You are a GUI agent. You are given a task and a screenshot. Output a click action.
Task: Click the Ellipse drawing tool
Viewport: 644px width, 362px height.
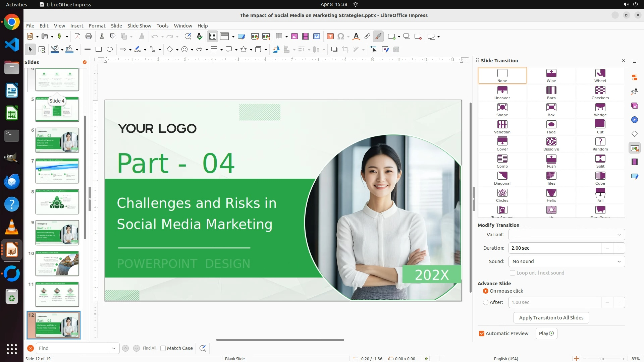click(x=110, y=50)
